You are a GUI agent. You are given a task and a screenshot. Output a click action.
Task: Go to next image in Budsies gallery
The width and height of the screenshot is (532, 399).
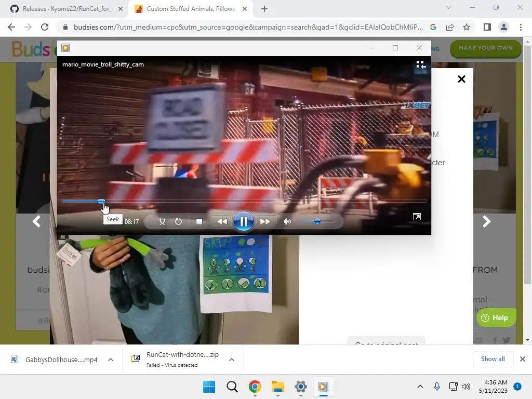click(x=486, y=221)
